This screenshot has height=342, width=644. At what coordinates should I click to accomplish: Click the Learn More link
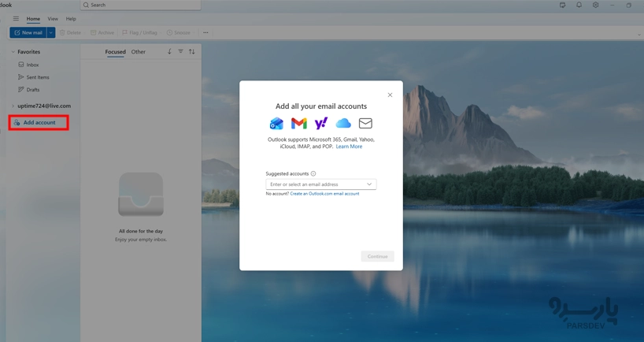[x=349, y=147]
